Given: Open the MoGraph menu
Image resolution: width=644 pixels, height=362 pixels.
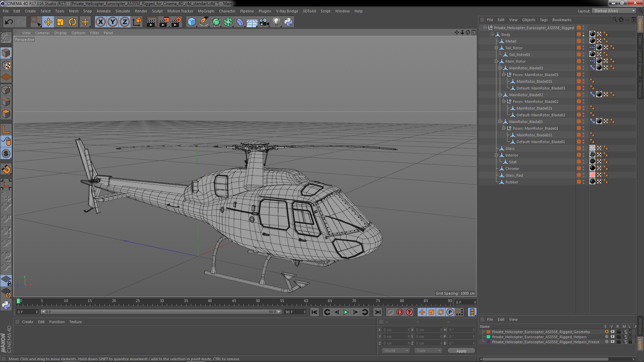Looking at the screenshot, I should [x=206, y=11].
